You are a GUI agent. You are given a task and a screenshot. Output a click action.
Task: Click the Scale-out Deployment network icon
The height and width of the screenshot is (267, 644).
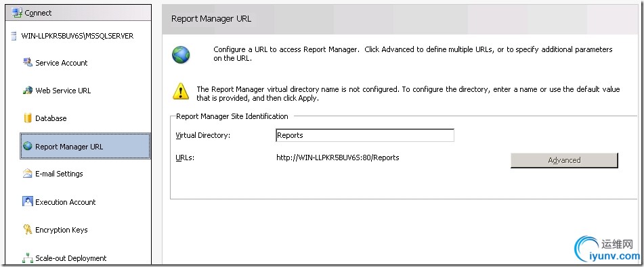(28, 258)
